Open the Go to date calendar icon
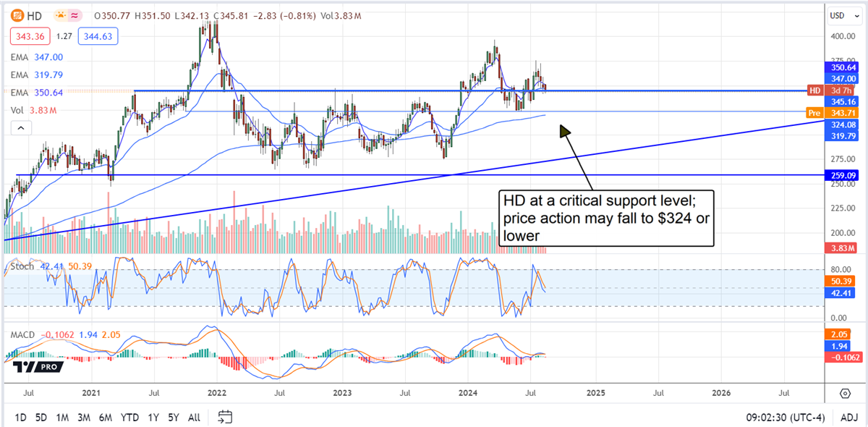This screenshot has width=868, height=427. click(225, 417)
